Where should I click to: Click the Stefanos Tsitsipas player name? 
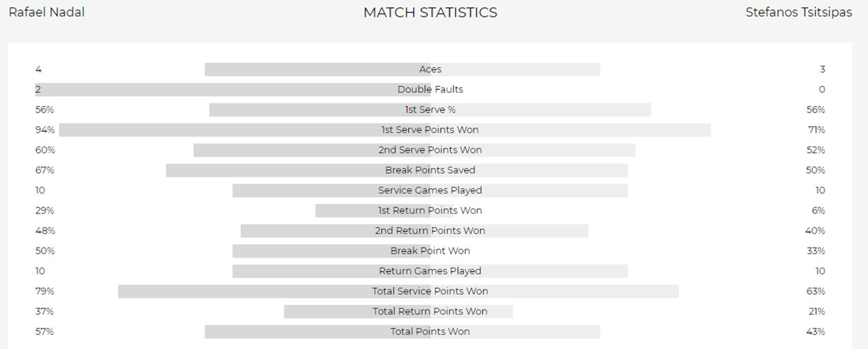(798, 12)
